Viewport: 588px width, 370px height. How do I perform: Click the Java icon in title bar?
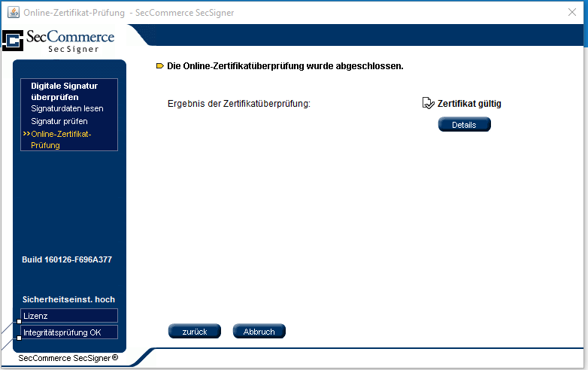(x=14, y=12)
